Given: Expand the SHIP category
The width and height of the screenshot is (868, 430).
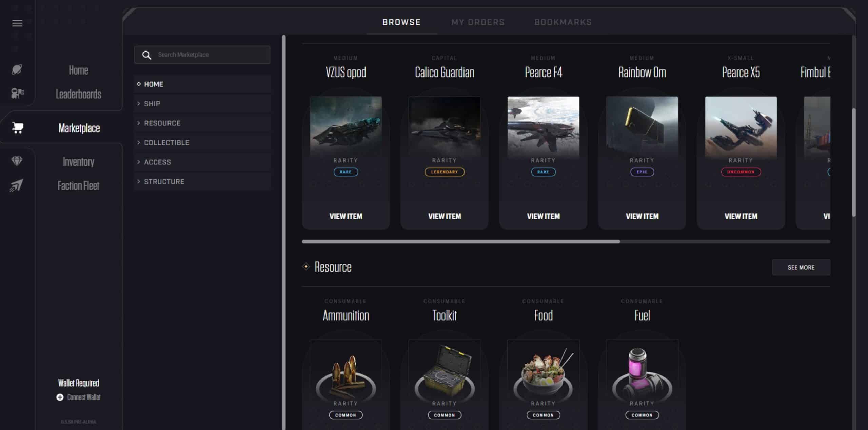Looking at the screenshot, I should [202, 104].
